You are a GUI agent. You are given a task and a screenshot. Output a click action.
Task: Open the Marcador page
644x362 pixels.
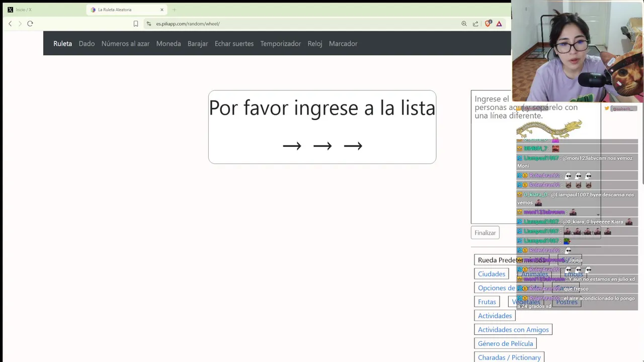[x=343, y=44]
